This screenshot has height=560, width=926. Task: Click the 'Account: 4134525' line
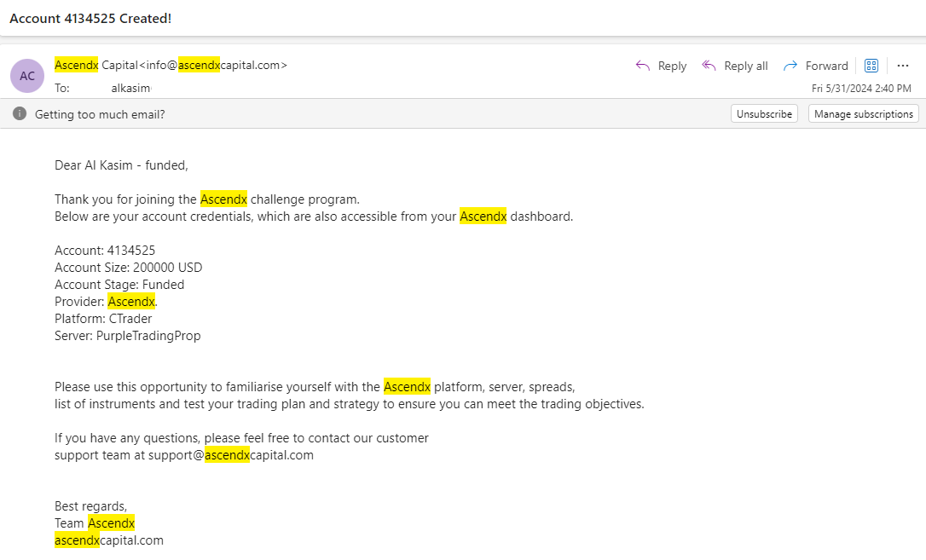pyautogui.click(x=105, y=251)
